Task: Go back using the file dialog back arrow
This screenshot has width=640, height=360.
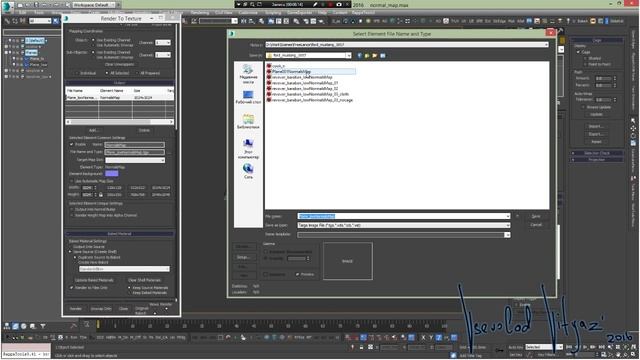Action: [359, 56]
